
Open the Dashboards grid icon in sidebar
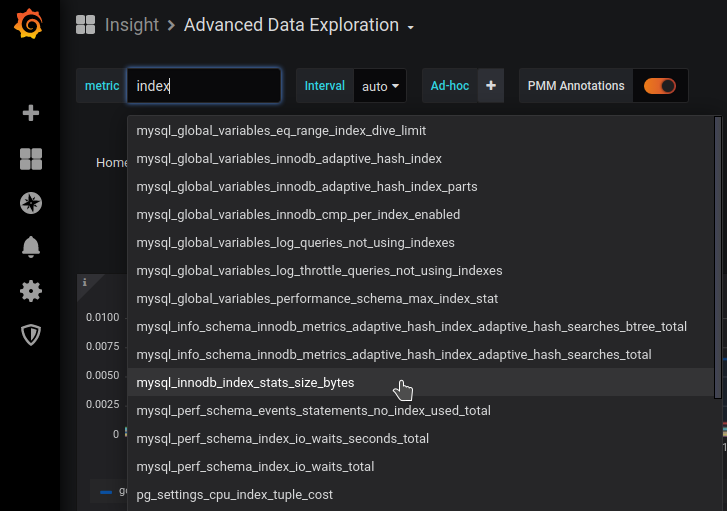tap(31, 159)
